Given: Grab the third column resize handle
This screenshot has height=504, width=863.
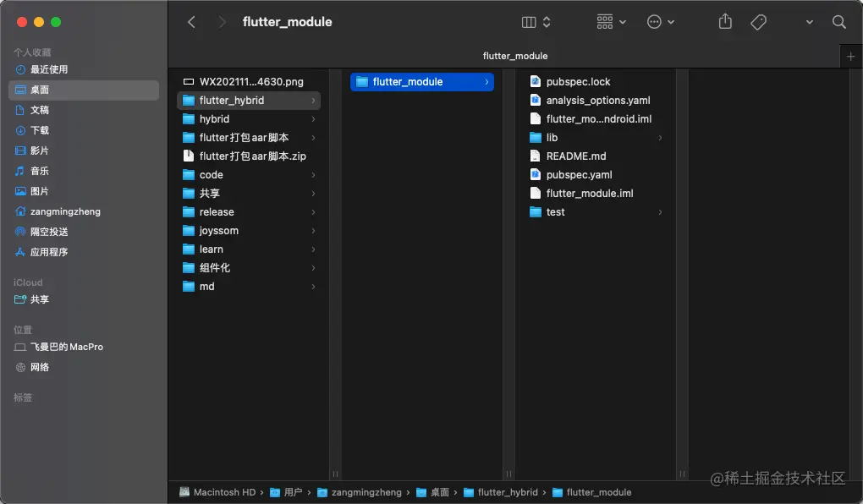Looking at the screenshot, I should click(682, 474).
